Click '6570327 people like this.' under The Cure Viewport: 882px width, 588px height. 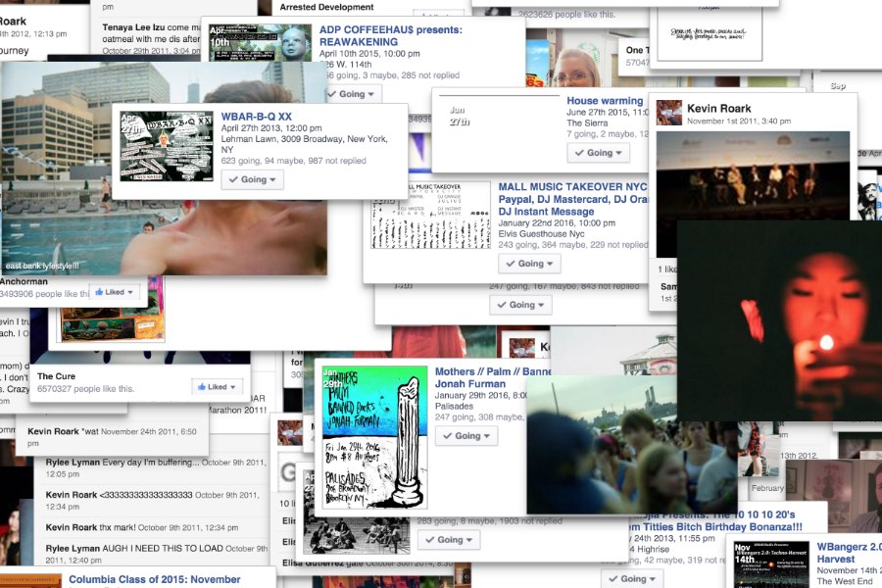pos(85,388)
